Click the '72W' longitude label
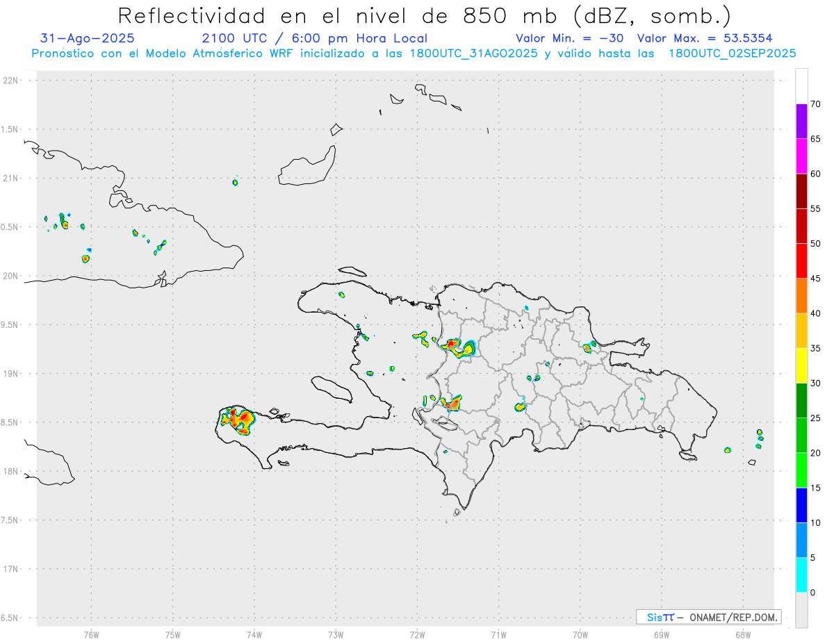The image size is (834, 644). (x=418, y=634)
